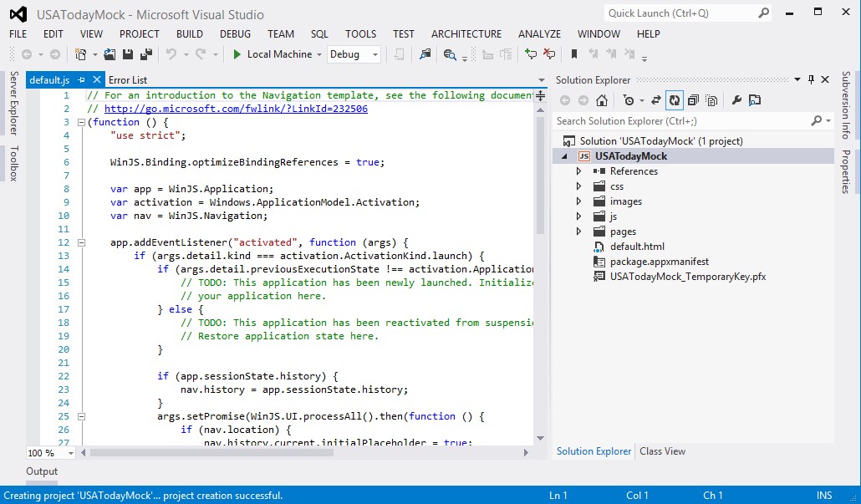
Task: Open the DEBUG menu
Action: point(235,34)
